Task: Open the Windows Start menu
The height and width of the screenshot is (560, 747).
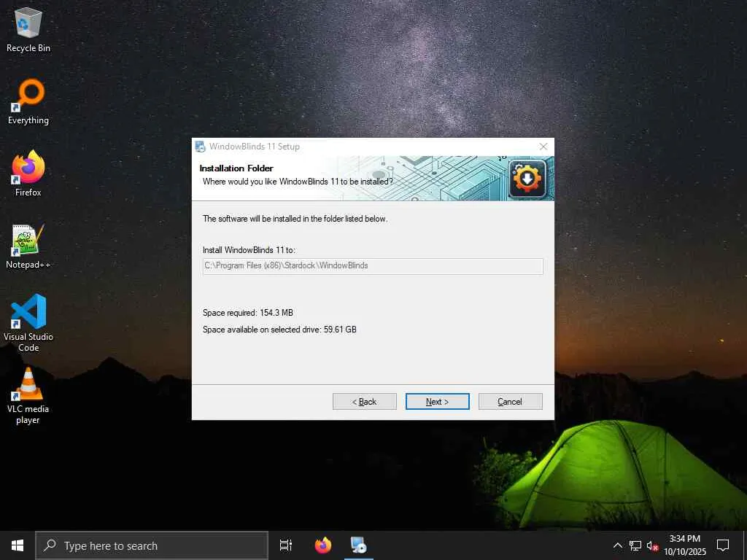Action: [x=18, y=545]
